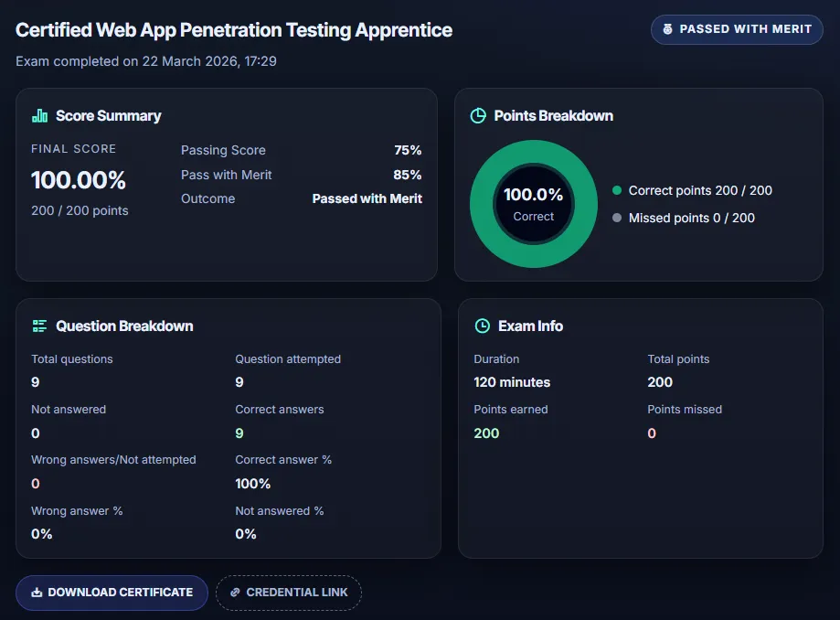Click the Passed with Merit badge
Viewport: 840px width, 620px height.
(737, 29)
